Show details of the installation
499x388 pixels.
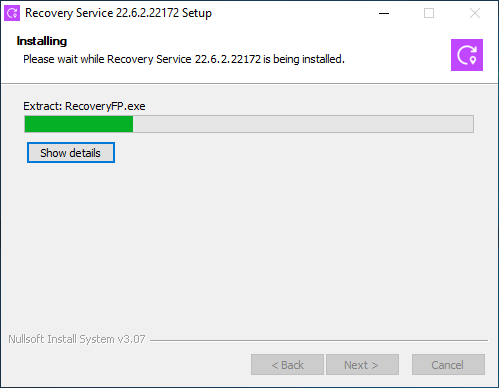pyautogui.click(x=71, y=153)
